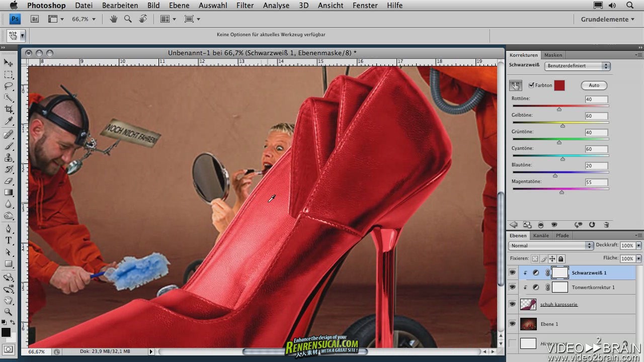The image size is (644, 362).
Task: Click the Magentatöne value field
Action: 596,183
